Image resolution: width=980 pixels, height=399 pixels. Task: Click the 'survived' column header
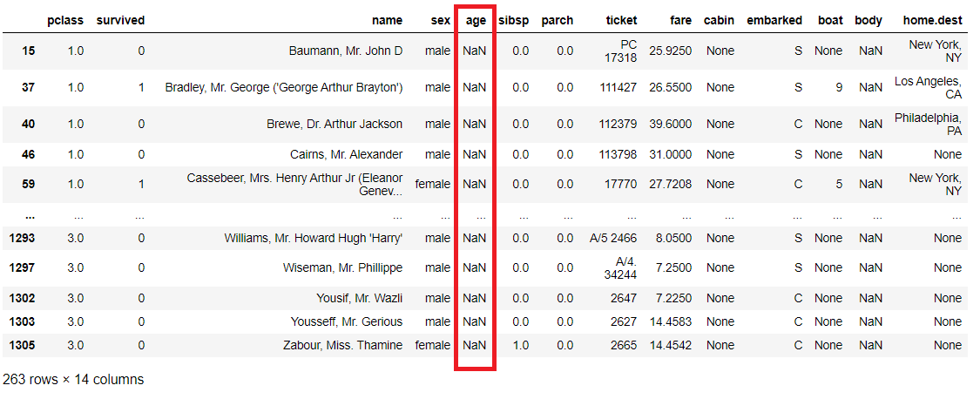click(120, 20)
